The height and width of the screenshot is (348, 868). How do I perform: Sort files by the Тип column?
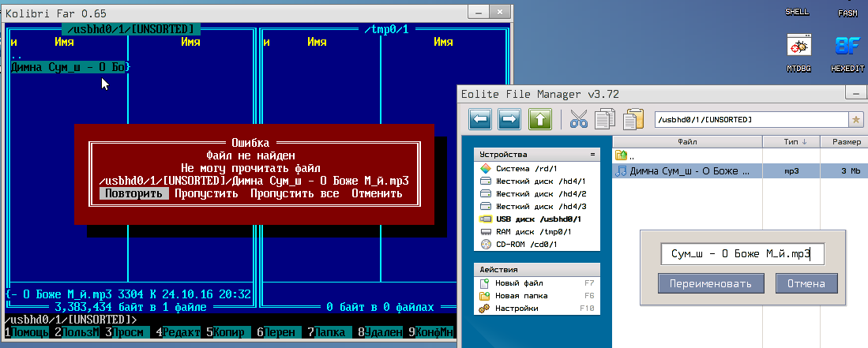[791, 142]
